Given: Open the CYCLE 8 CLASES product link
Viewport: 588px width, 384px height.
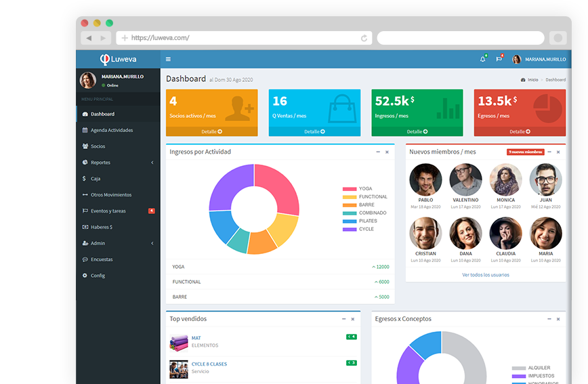Looking at the screenshot, I should point(209,364).
